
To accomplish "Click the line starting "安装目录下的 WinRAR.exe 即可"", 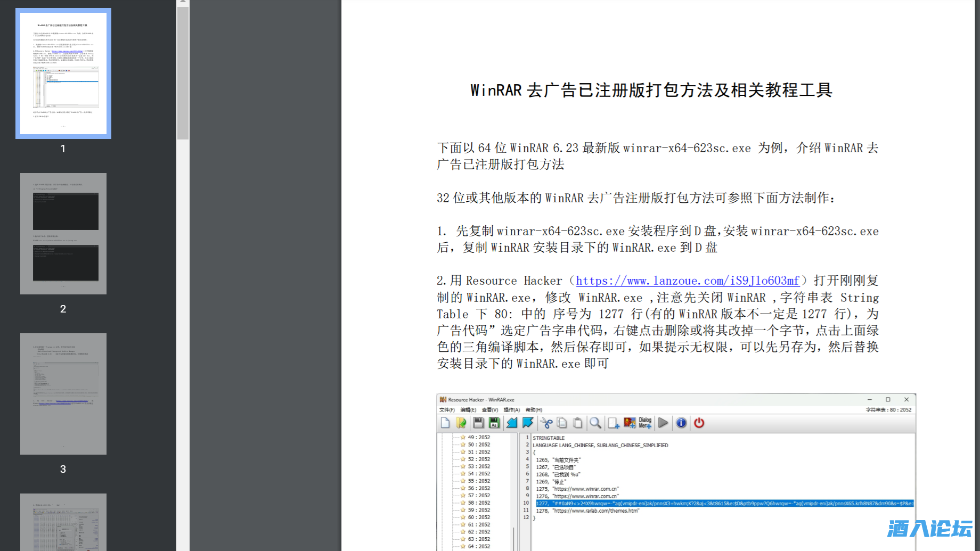I will click(522, 364).
